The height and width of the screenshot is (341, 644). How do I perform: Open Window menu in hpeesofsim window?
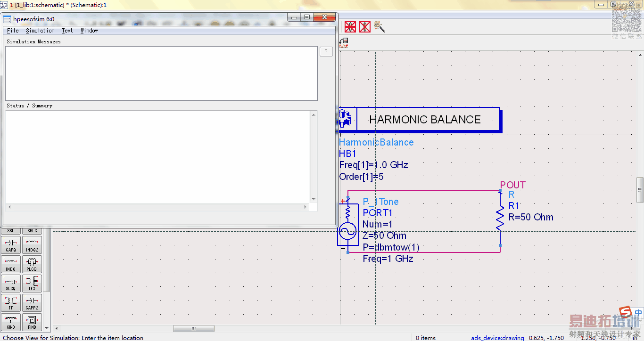click(x=89, y=31)
